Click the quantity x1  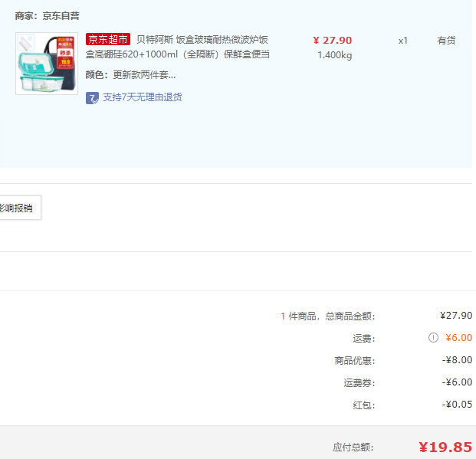click(403, 41)
